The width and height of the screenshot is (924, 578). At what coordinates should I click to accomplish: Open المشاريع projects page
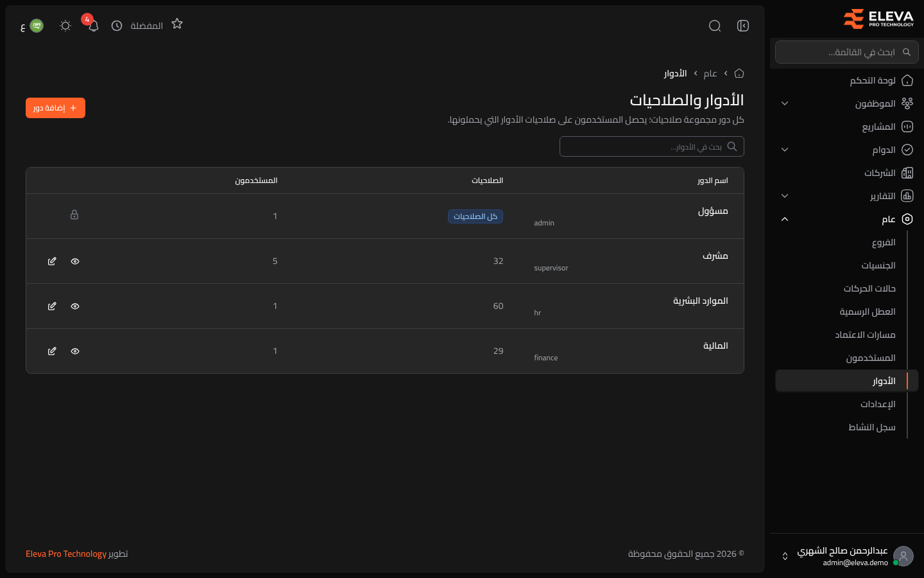click(x=847, y=127)
